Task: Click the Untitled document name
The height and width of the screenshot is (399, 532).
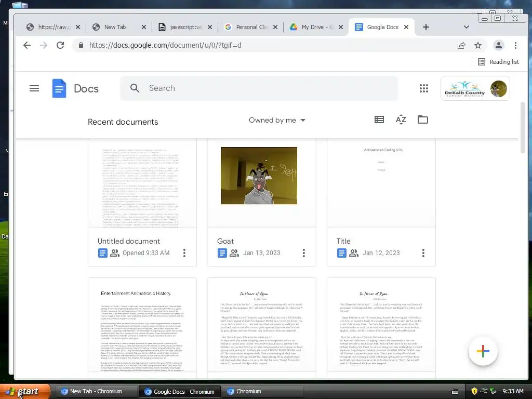Action: 129,241
